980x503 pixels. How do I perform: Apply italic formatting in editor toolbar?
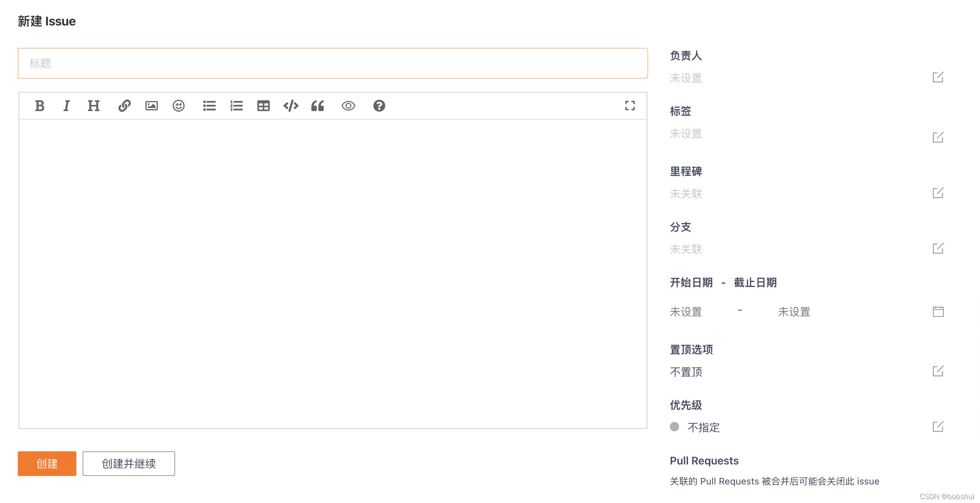[x=66, y=106]
